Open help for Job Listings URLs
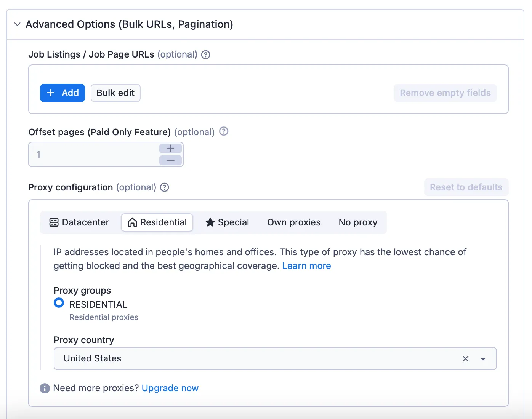 click(x=206, y=54)
